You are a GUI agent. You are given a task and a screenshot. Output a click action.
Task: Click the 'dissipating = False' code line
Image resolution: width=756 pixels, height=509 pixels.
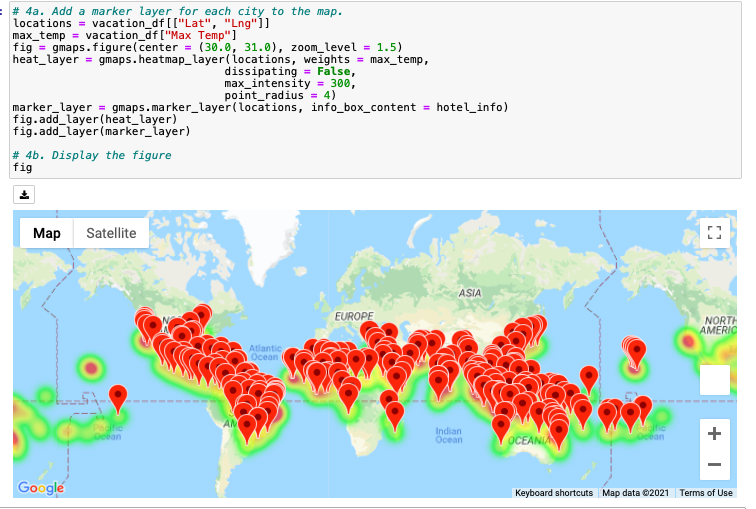[290, 71]
